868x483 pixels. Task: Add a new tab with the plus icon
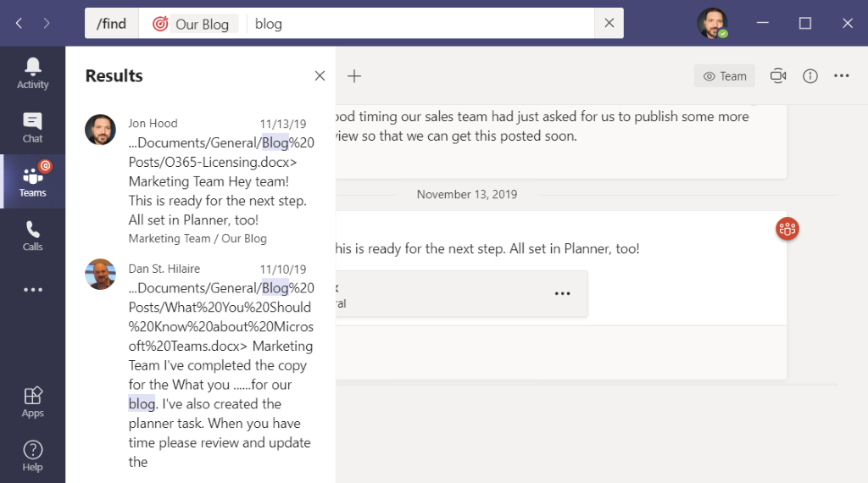pyautogui.click(x=354, y=75)
